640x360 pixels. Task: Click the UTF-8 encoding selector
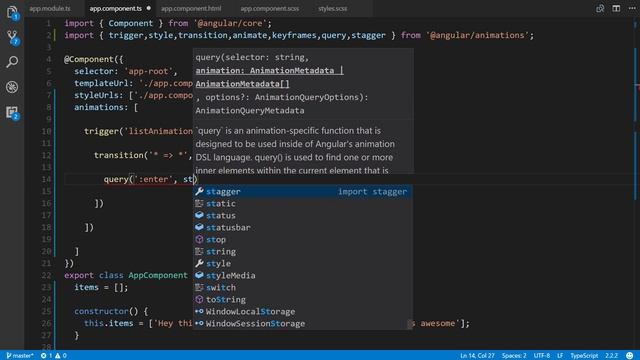[x=542, y=356]
